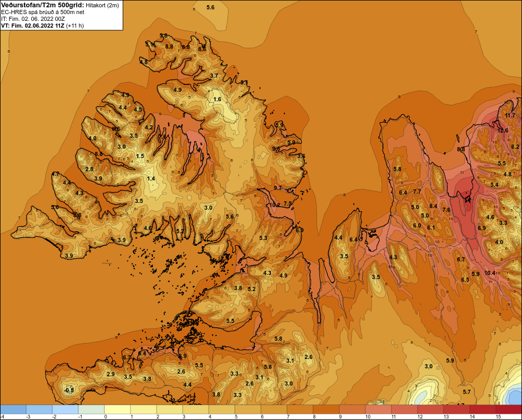Image resolution: width=522 pixels, height=420 pixels.
Task: Click the 4.7 temperature value on map
Action: click(x=55, y=174)
